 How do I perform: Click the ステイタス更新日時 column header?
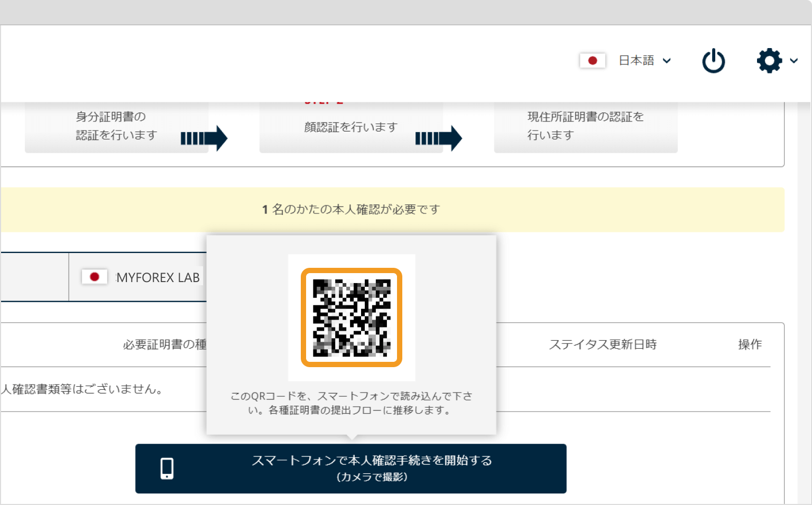[603, 344]
